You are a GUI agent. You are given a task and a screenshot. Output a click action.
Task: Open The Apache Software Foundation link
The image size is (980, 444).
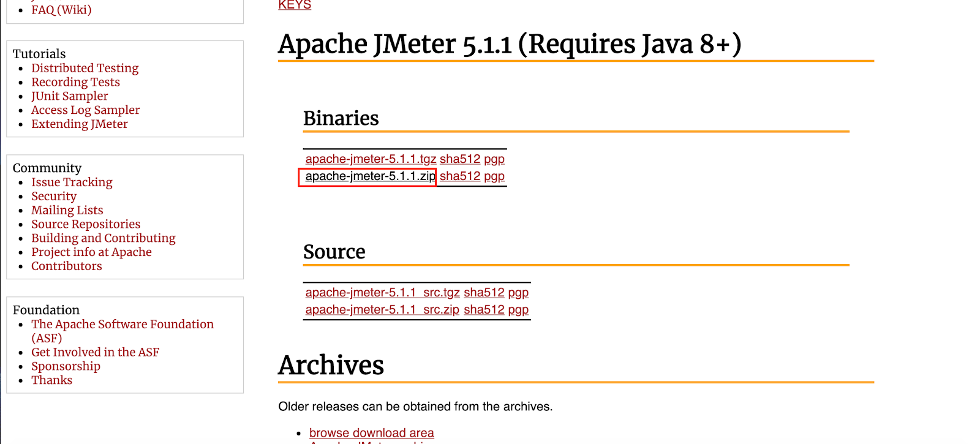[x=123, y=324]
